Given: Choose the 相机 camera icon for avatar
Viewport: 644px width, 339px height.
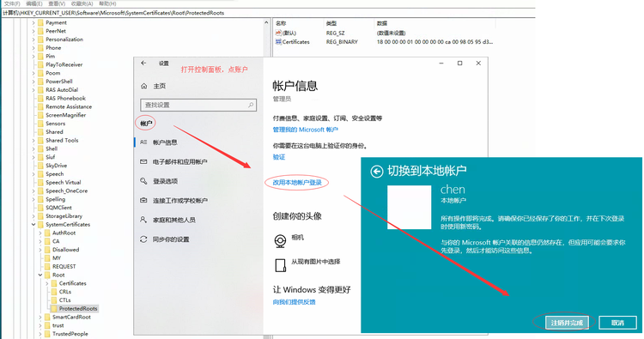Looking at the screenshot, I should click(x=280, y=241).
